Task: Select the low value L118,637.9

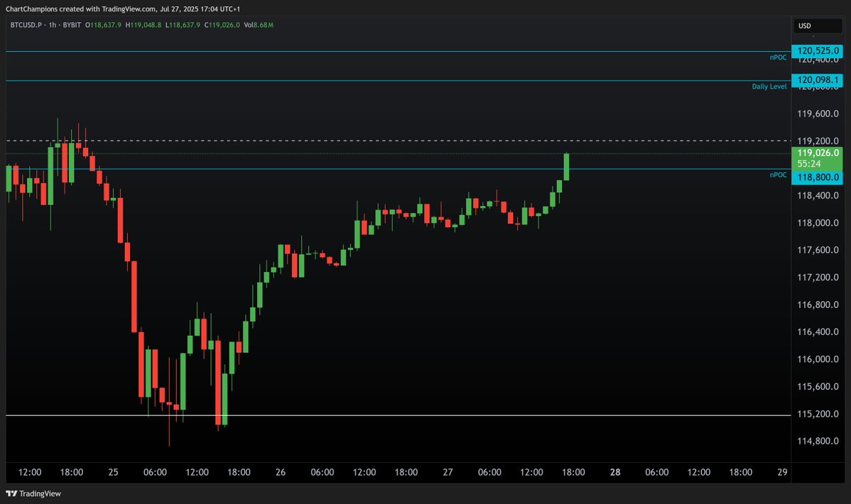Action: point(183,25)
